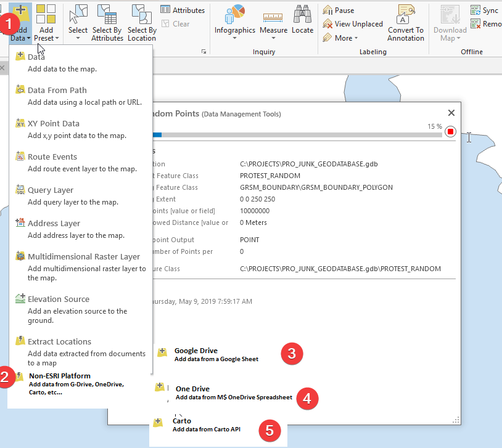502x448 pixels.
Task: Click the geoprocessing progress bar
Action: 298,135
